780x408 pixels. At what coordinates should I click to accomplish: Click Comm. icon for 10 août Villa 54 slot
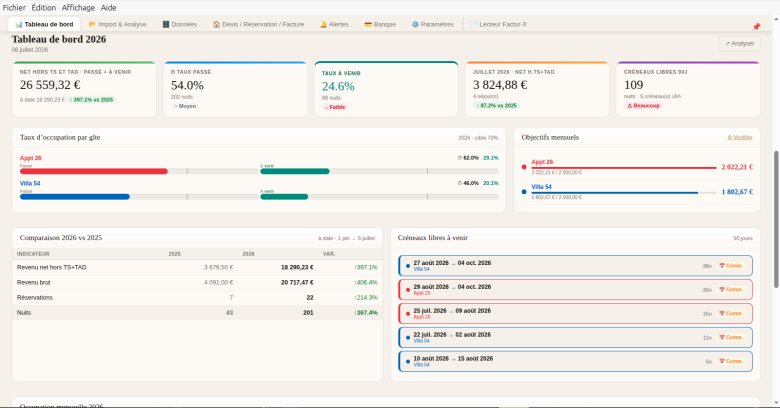coord(731,361)
